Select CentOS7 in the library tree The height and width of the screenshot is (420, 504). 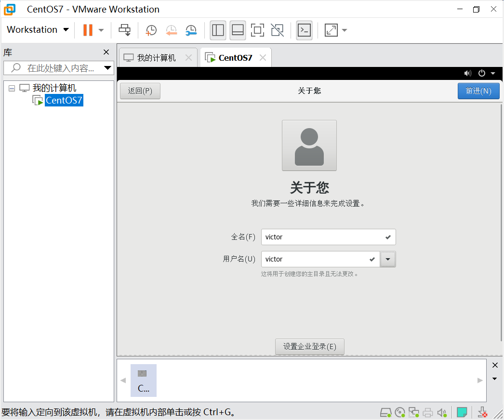64,100
